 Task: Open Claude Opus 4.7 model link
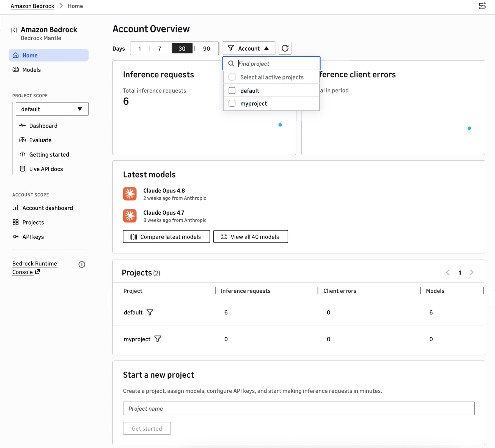(164, 212)
